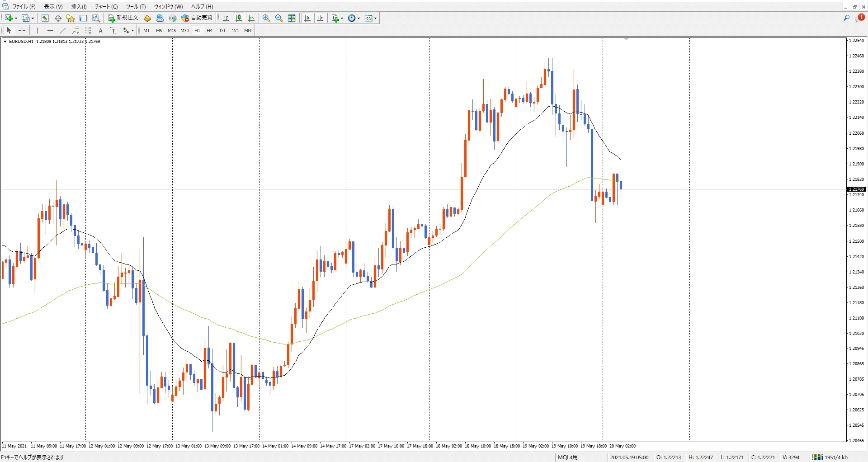Expand the New Chart dropdown arrow
The image size is (868, 462).
16,19
